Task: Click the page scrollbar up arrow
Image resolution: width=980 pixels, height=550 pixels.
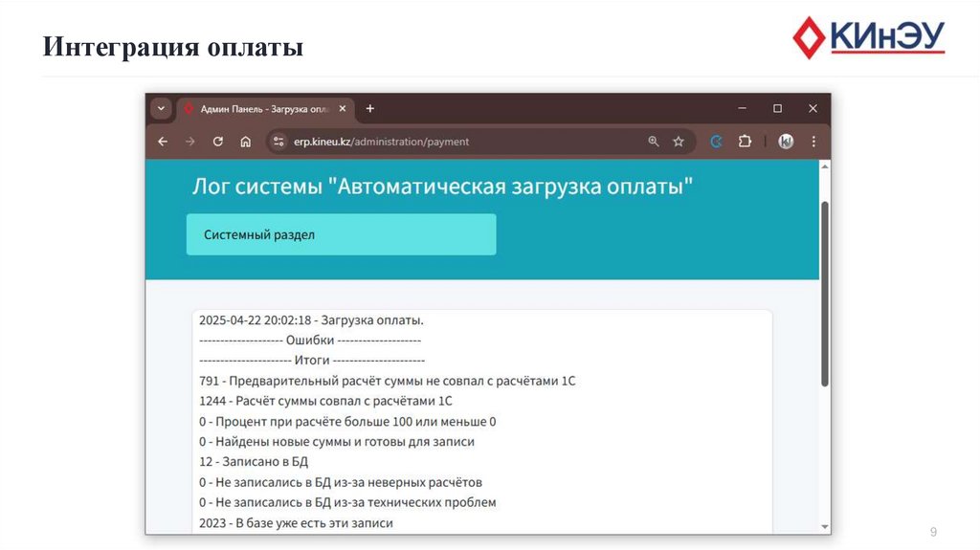Action: click(824, 166)
